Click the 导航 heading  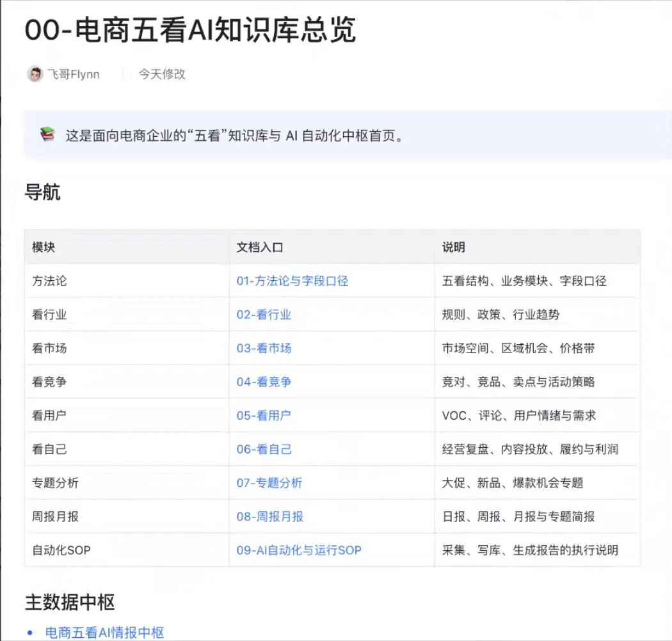pos(42,192)
